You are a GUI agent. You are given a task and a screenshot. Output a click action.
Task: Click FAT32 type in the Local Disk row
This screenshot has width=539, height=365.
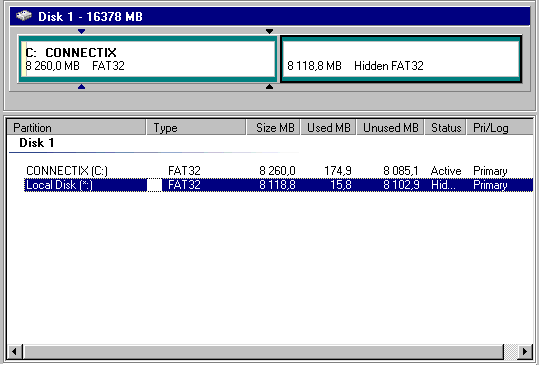pyautogui.click(x=184, y=185)
